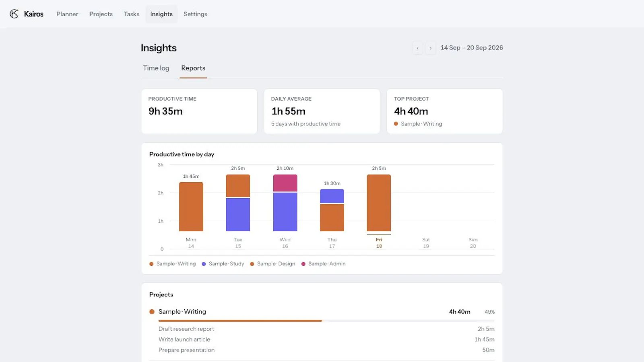Click the Daily Average 1h 55m card
This screenshot has width=644, height=362.
pos(322,111)
